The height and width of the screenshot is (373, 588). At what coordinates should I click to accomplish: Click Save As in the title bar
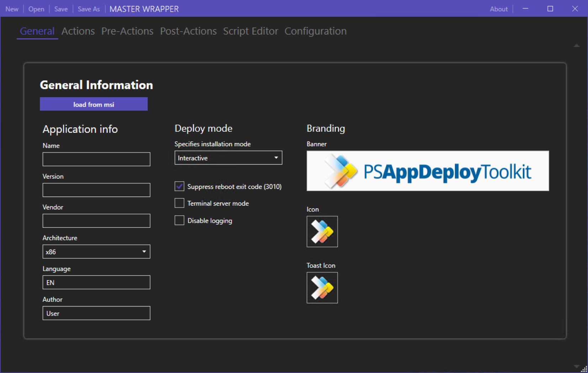point(89,9)
